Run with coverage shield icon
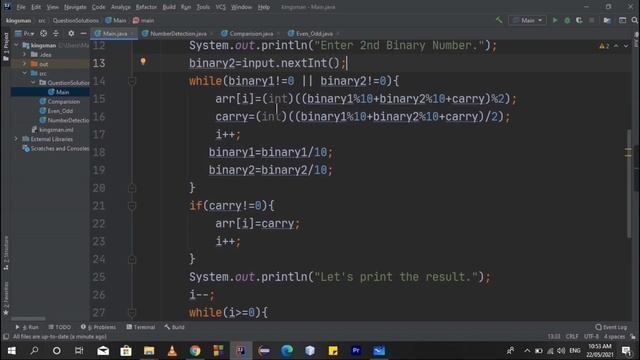This screenshot has width=640, height=360. click(579, 20)
